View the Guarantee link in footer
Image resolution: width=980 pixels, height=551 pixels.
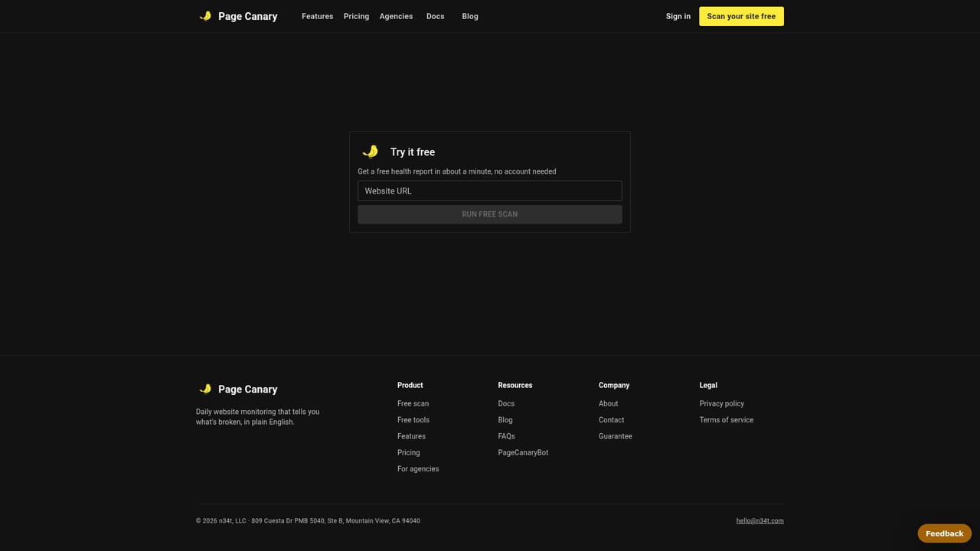(616, 436)
